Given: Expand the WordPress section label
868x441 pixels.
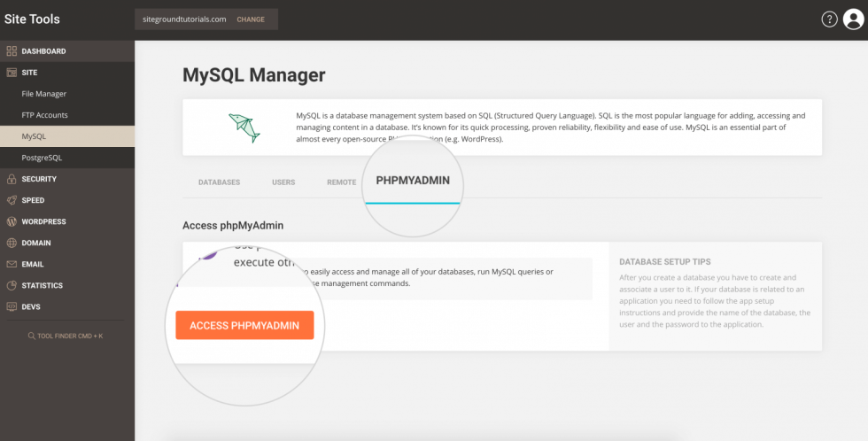Looking at the screenshot, I should 43,222.
